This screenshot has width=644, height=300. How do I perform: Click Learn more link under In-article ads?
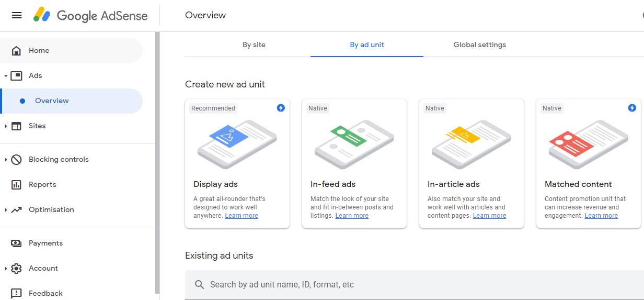pyautogui.click(x=489, y=216)
